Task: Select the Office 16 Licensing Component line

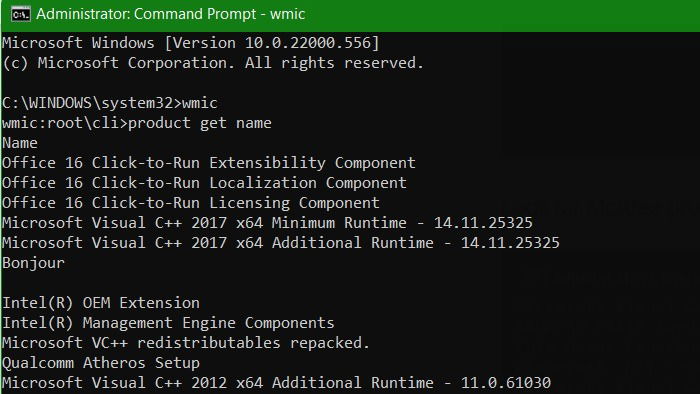Action: [x=191, y=203]
